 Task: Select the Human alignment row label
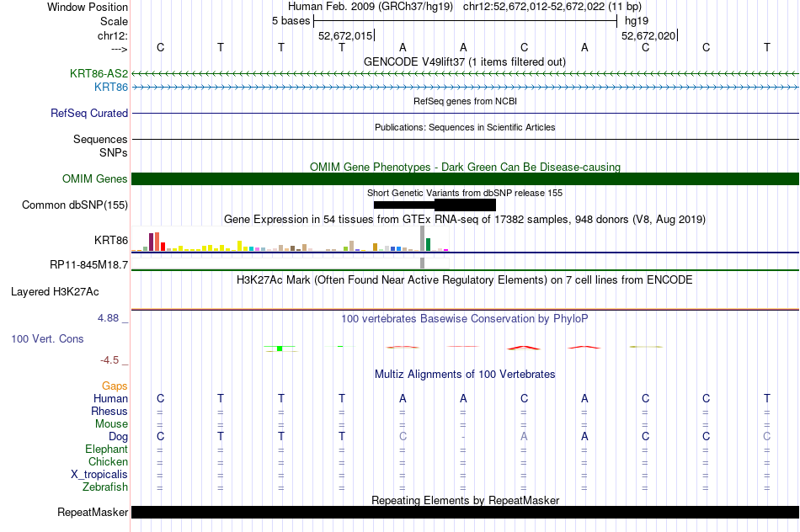coord(110,399)
